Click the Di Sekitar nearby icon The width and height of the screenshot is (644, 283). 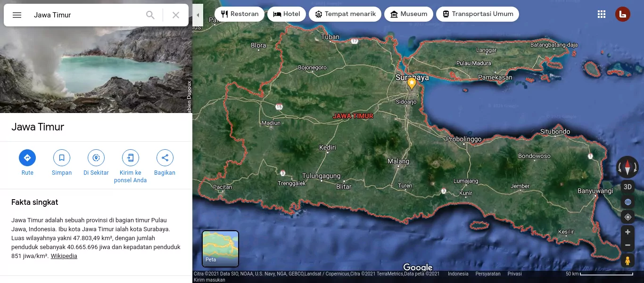[x=96, y=158]
